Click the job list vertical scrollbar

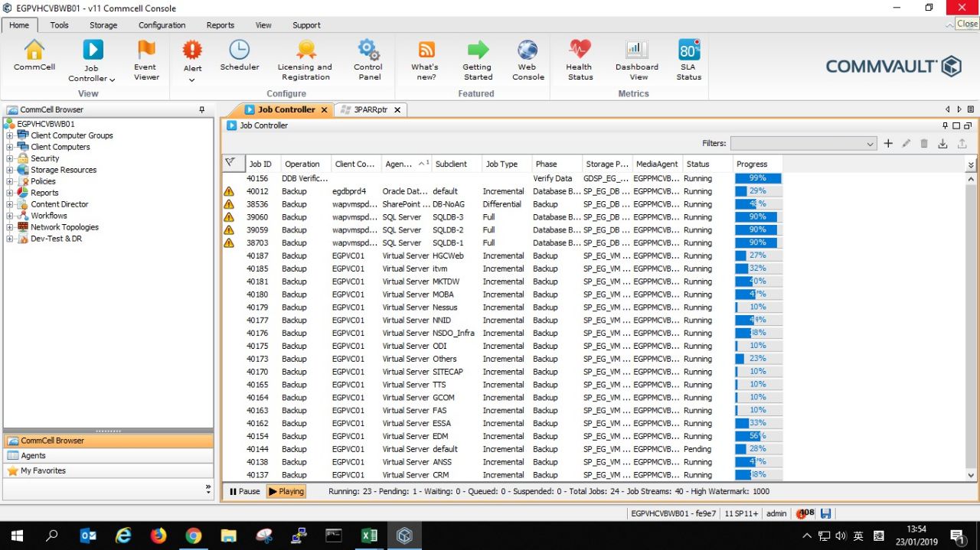[x=972, y=327]
